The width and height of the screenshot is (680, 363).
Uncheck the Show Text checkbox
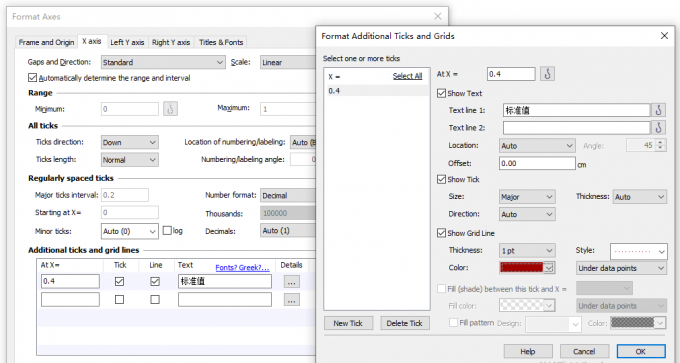[441, 93]
